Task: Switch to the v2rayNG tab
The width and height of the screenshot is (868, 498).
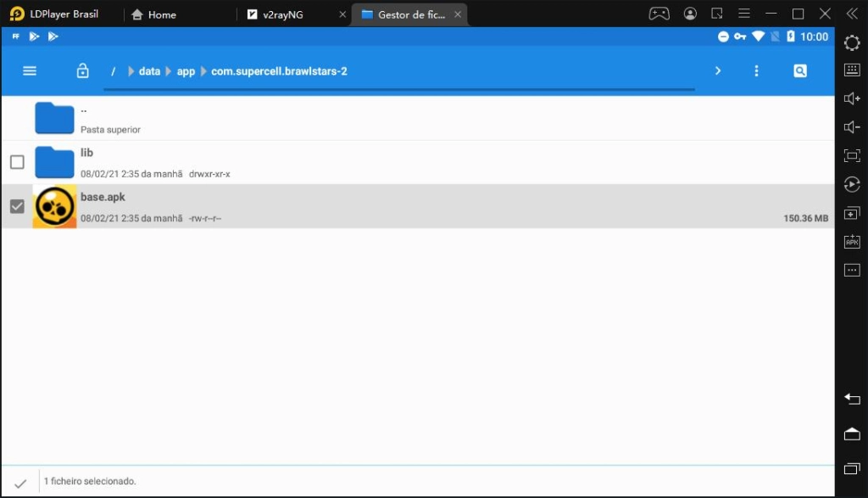Action: (x=282, y=14)
